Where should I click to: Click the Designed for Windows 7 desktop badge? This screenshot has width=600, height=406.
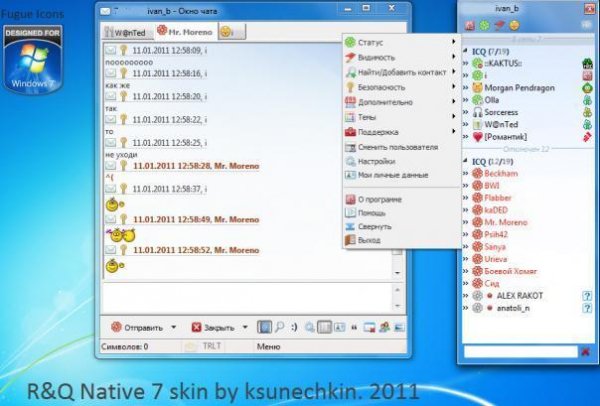pos(33,59)
